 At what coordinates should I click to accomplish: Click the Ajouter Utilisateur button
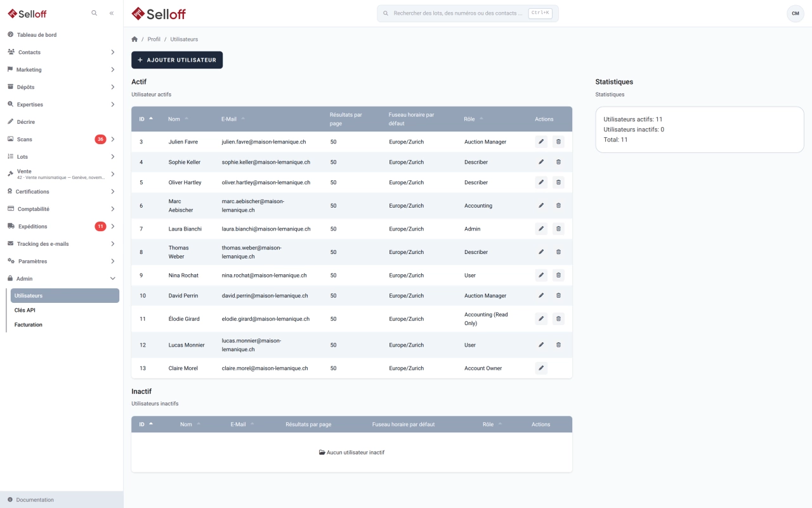coord(177,60)
